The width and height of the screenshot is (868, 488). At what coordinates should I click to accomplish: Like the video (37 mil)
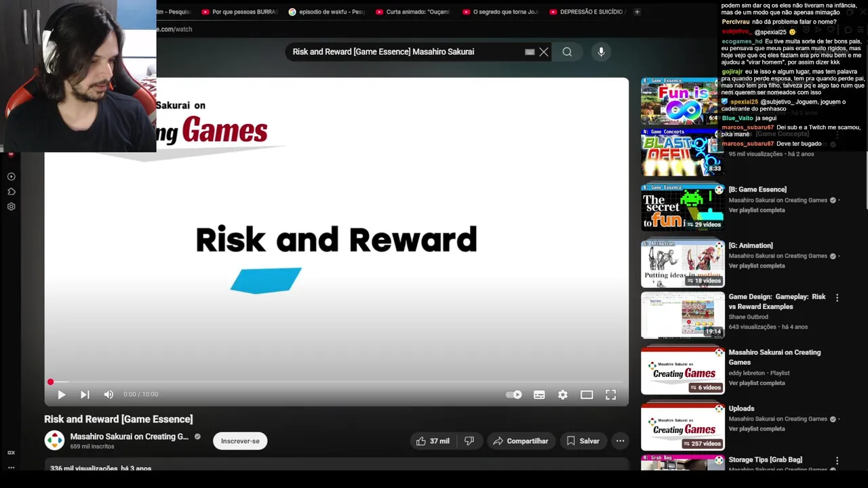433,441
